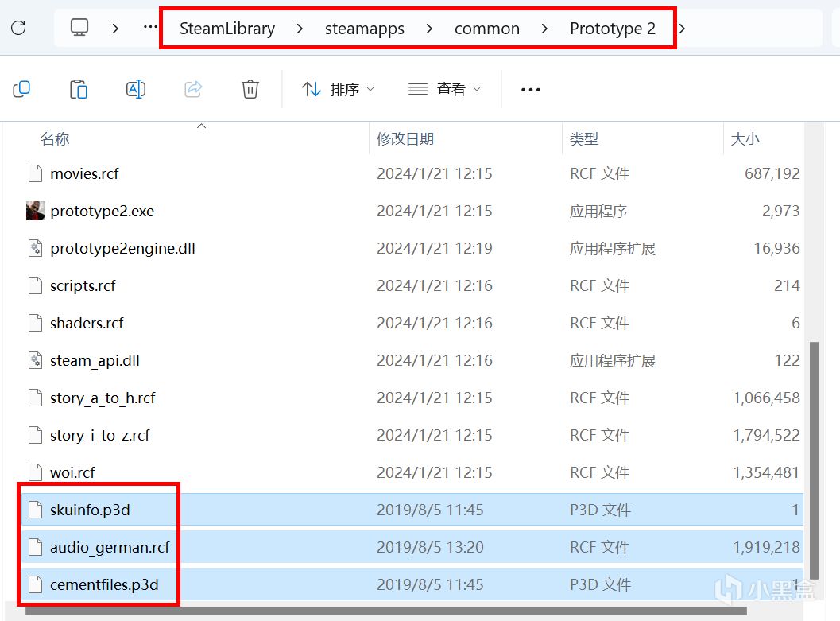840x621 pixels.
Task: Navigate to SteamLibrary in the breadcrumb
Action: (x=227, y=29)
